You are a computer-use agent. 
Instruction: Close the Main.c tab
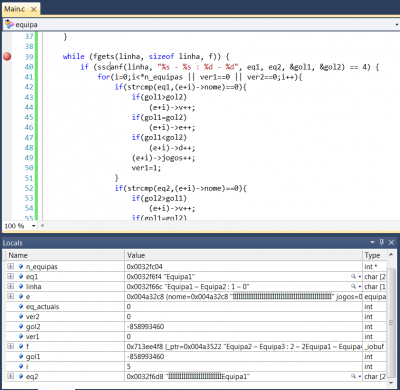[34, 9]
